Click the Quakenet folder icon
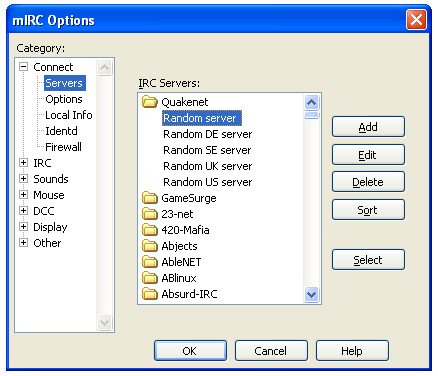This screenshot has height=376, width=438. 149,102
